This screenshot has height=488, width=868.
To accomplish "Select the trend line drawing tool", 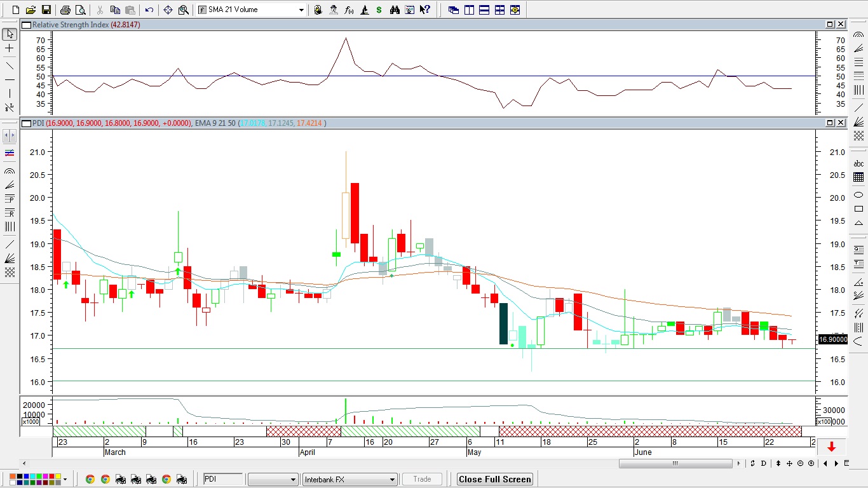I will [x=10, y=65].
